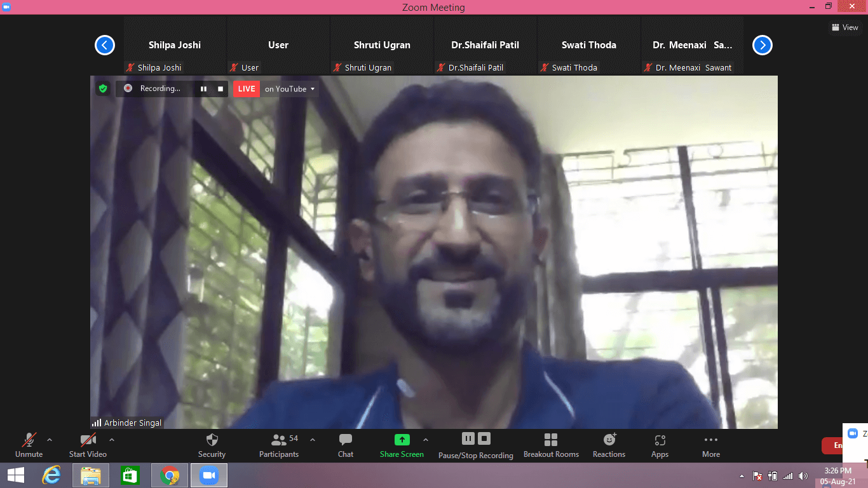The image size is (868, 488).
Task: Open the Reactions menu
Action: point(609,445)
